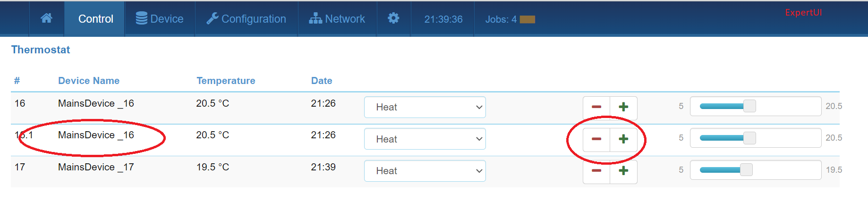
Task: Go to the Home icon page
Action: point(46,18)
